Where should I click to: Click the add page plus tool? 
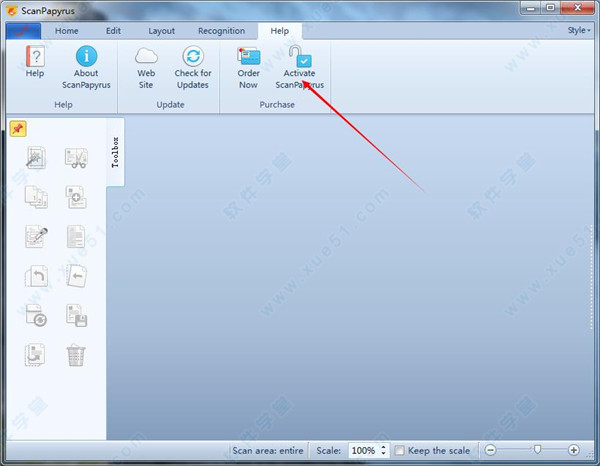(x=76, y=197)
